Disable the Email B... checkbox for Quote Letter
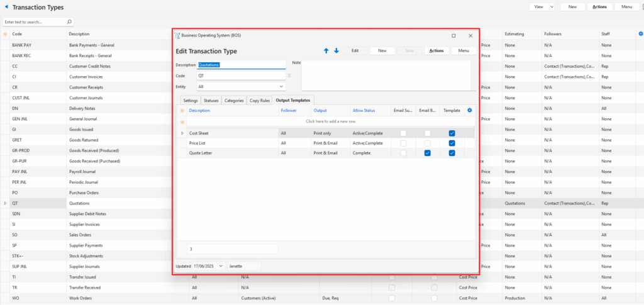This screenshot has width=644, height=305. 428,153
